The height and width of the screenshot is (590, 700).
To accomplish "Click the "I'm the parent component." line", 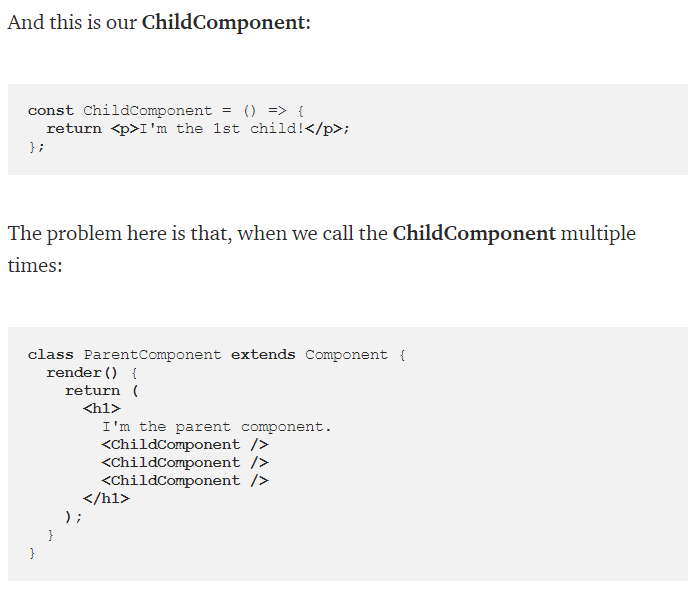I will (x=216, y=426).
